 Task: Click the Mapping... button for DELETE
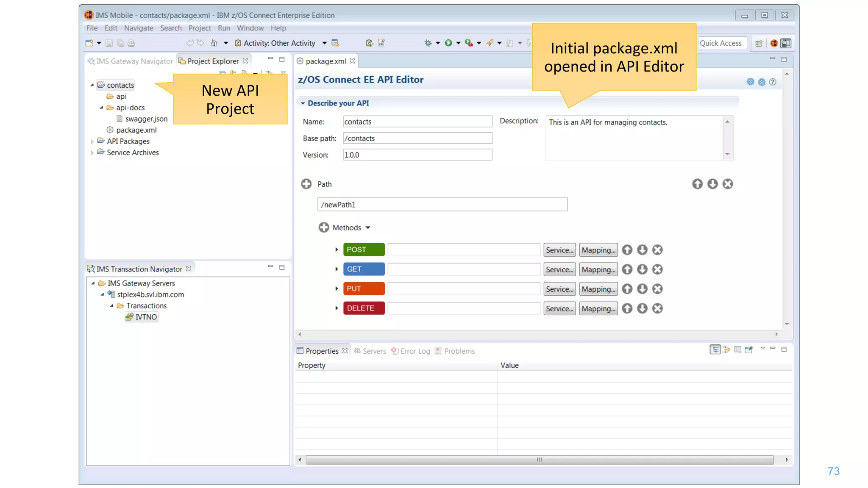598,308
